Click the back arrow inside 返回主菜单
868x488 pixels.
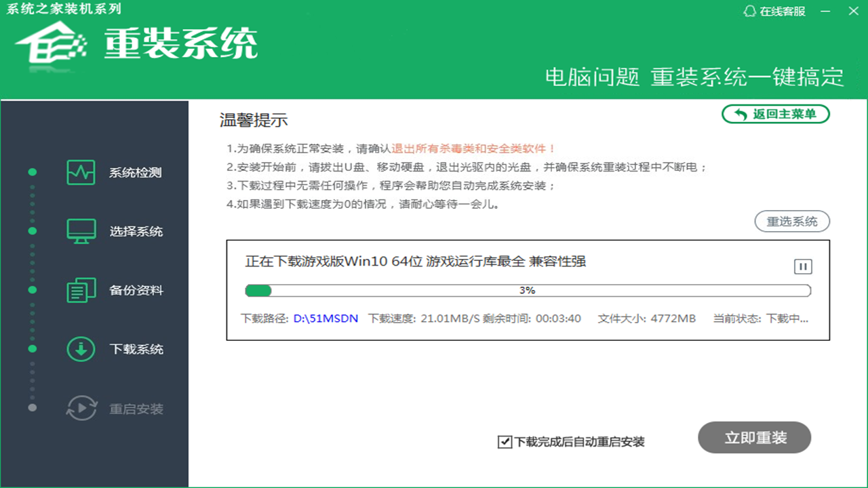[x=738, y=114]
